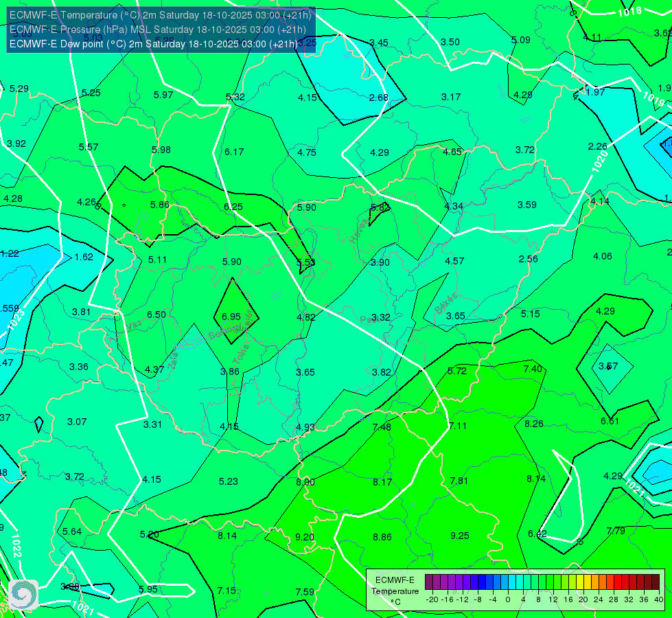The height and width of the screenshot is (618, 672).
Task: Click the 7.59 temperature value
Action: point(305,592)
